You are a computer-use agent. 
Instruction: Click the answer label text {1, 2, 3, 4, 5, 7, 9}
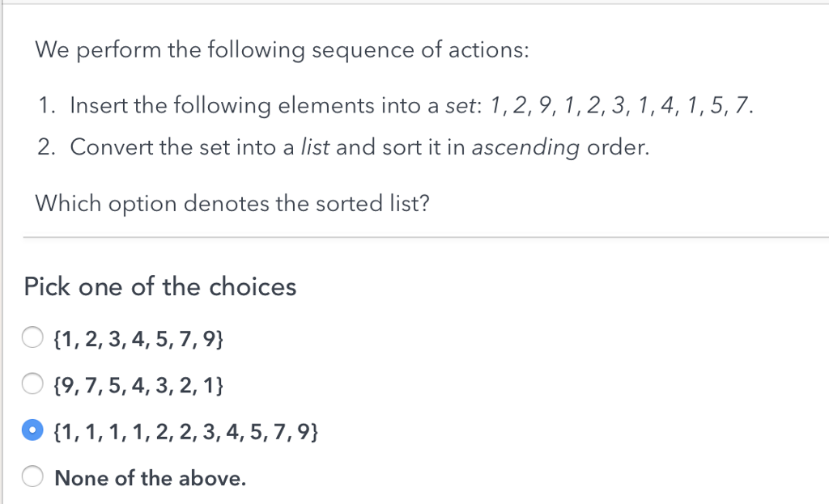138,337
